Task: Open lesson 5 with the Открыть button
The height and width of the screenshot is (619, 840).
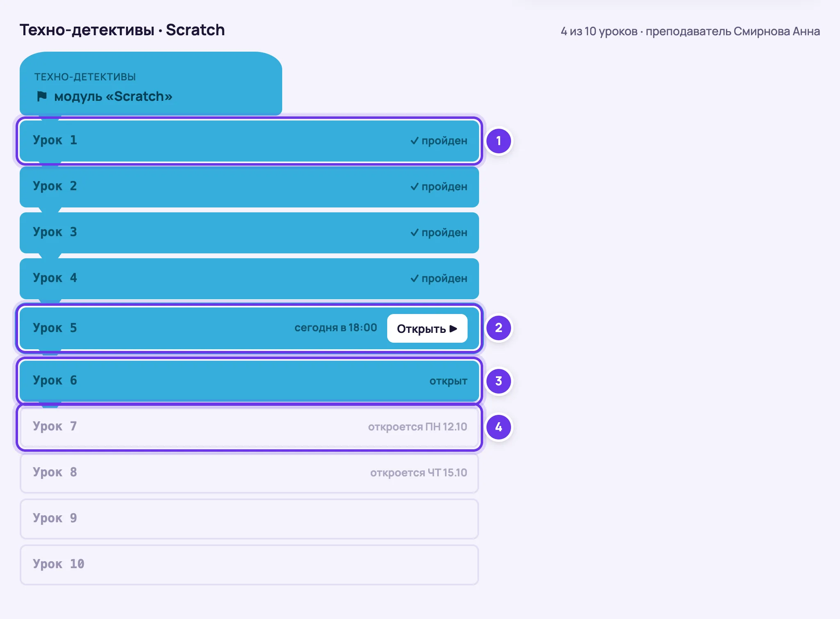Action: click(427, 328)
